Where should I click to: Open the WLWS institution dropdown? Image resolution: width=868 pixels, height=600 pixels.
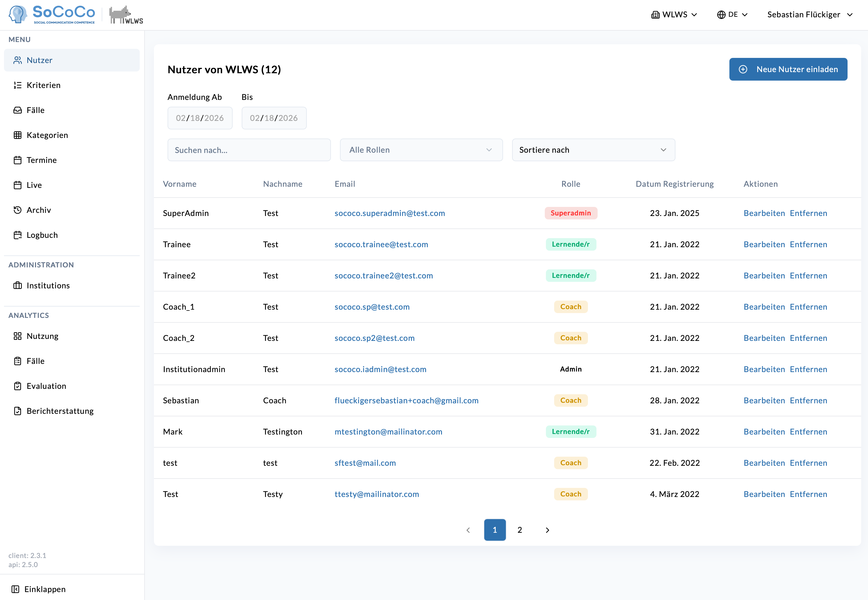[x=674, y=15]
